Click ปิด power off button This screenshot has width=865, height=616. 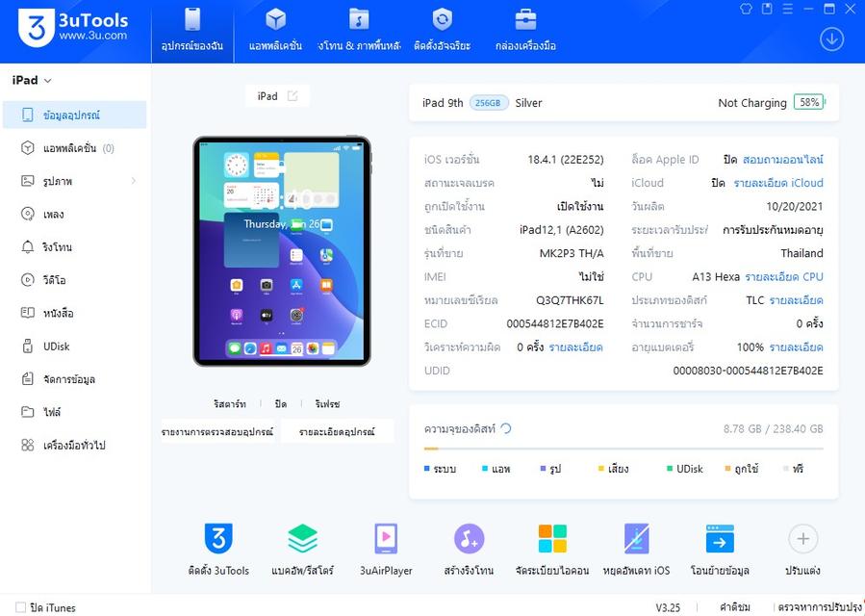[281, 404]
